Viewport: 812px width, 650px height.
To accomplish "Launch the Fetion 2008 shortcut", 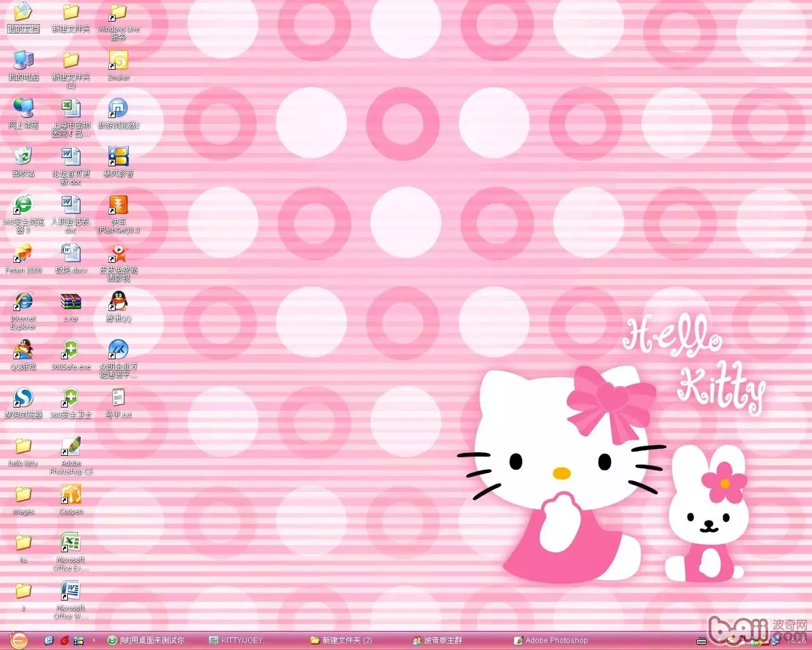I will pyautogui.click(x=23, y=258).
